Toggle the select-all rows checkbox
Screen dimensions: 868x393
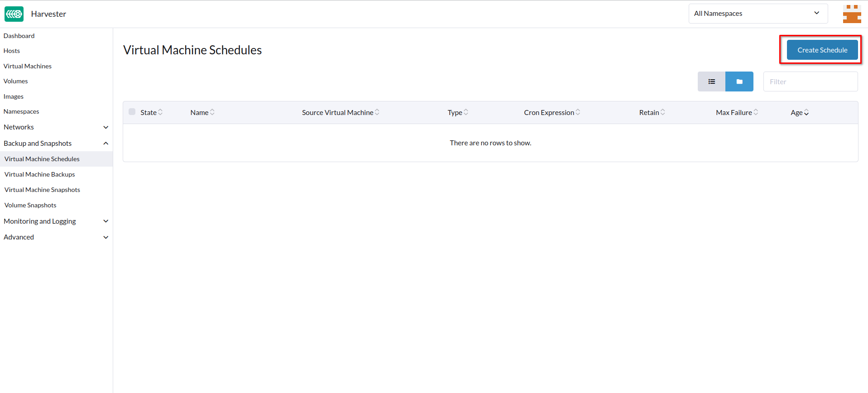point(132,112)
